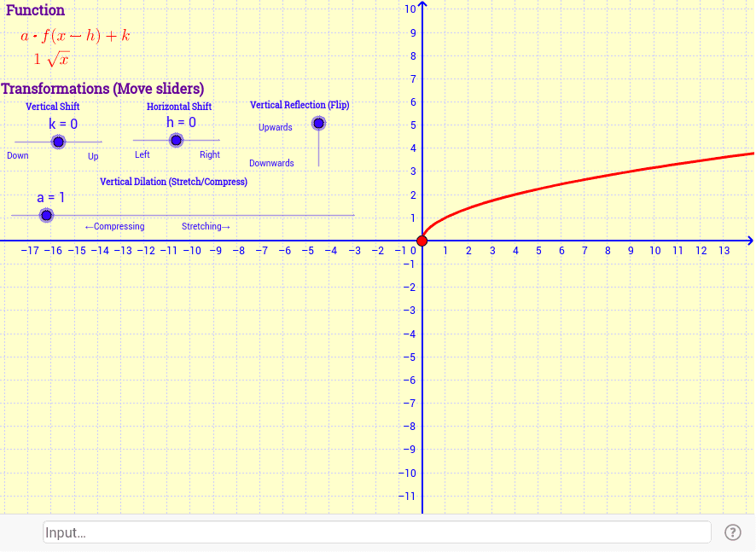
Task: Select the horizontal shift h slider handle
Action: tap(177, 140)
